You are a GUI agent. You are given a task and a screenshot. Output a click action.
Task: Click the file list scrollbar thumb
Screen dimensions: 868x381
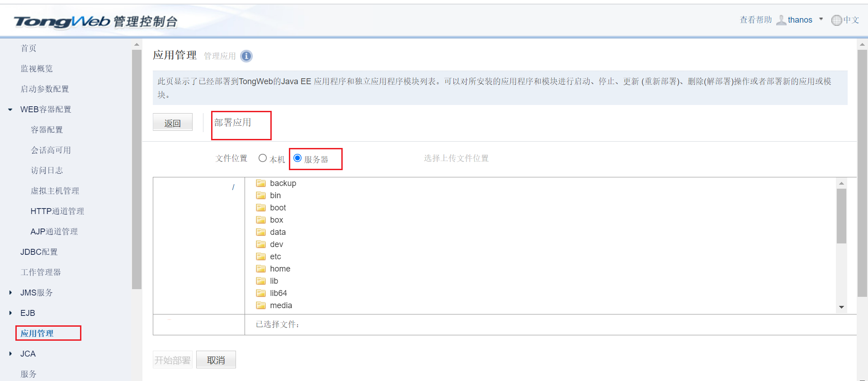841,216
